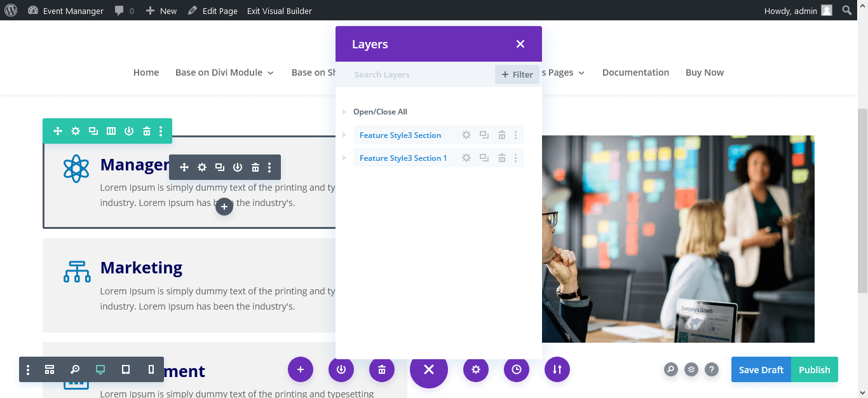Switch to tablet view
This screenshot has height=398, width=868.
click(x=126, y=369)
